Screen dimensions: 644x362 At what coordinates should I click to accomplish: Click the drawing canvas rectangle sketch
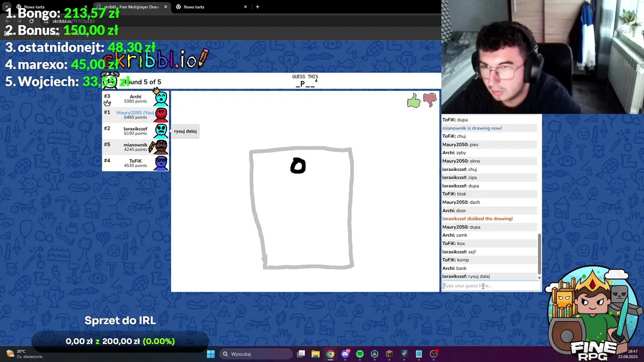[302, 208]
